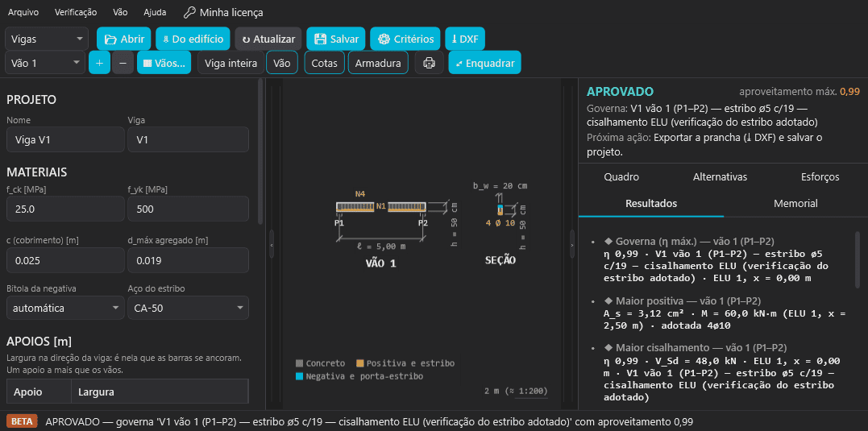The image size is (868, 431).
Task: Edit cobrimento field 0.025
Action: (x=65, y=260)
